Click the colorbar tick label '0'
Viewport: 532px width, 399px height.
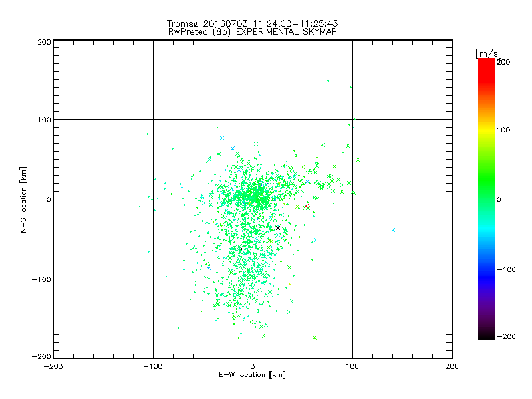point(499,199)
